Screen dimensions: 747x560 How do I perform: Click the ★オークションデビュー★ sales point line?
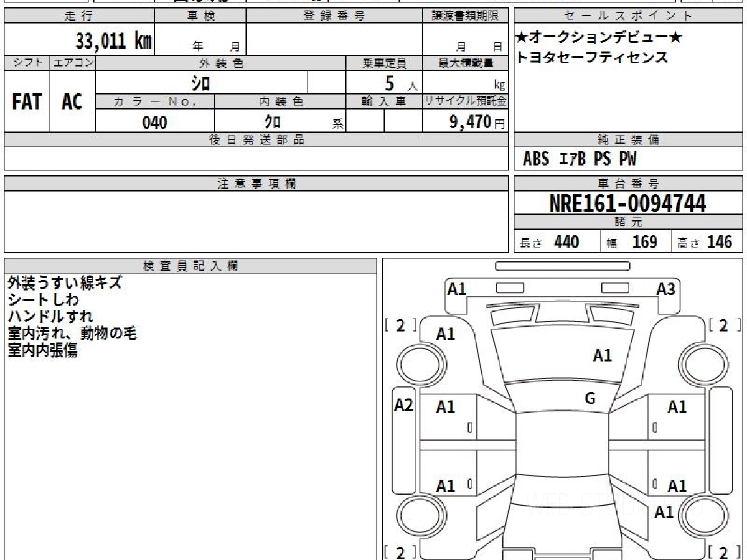599,39
